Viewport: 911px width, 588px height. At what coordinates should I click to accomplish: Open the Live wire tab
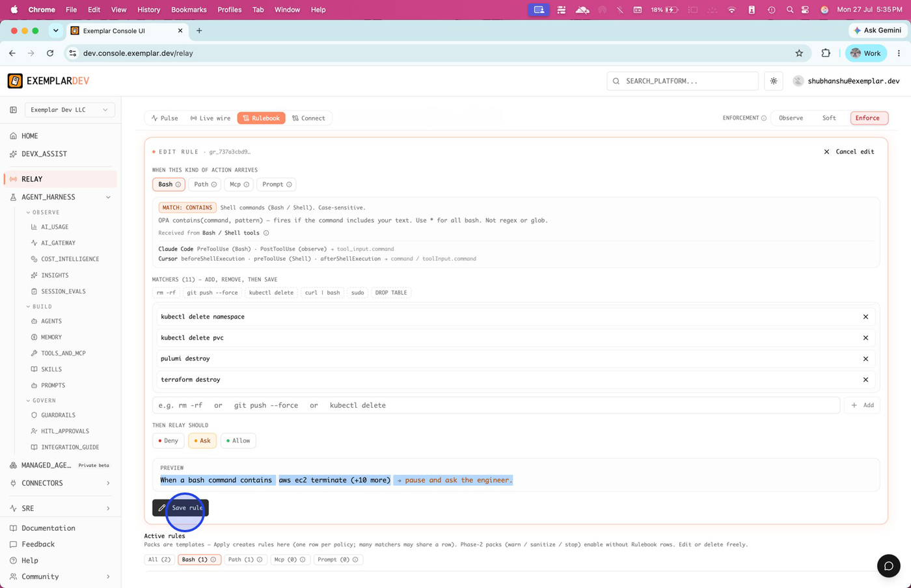tap(210, 118)
